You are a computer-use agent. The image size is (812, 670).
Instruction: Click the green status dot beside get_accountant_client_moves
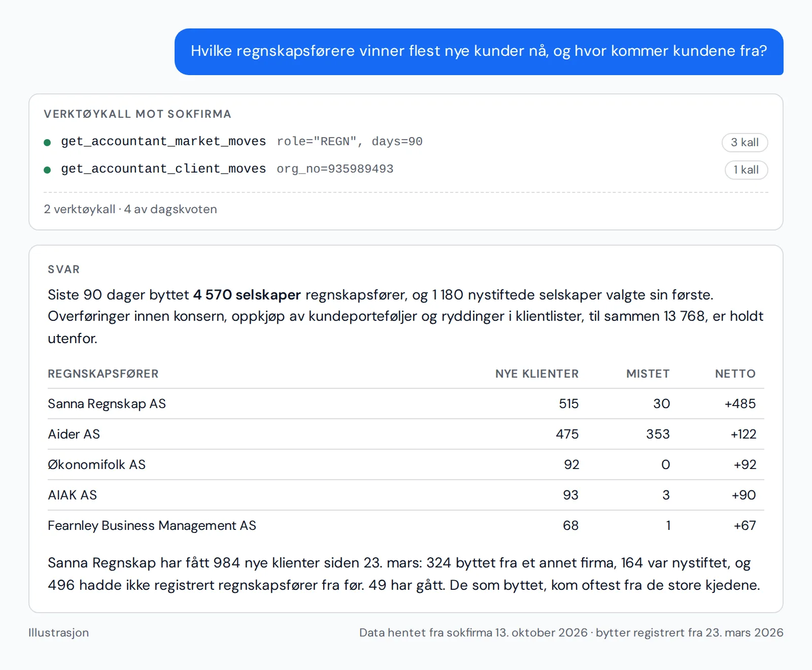pos(47,170)
